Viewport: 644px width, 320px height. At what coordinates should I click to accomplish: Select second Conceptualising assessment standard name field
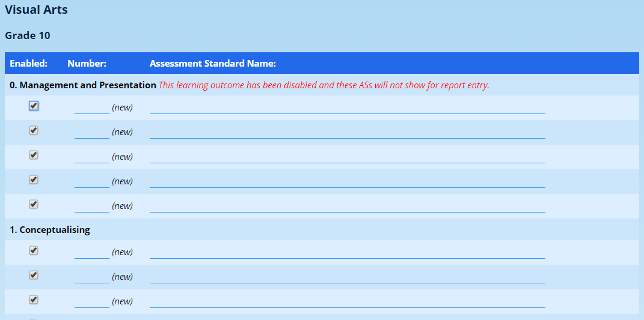pos(347,277)
